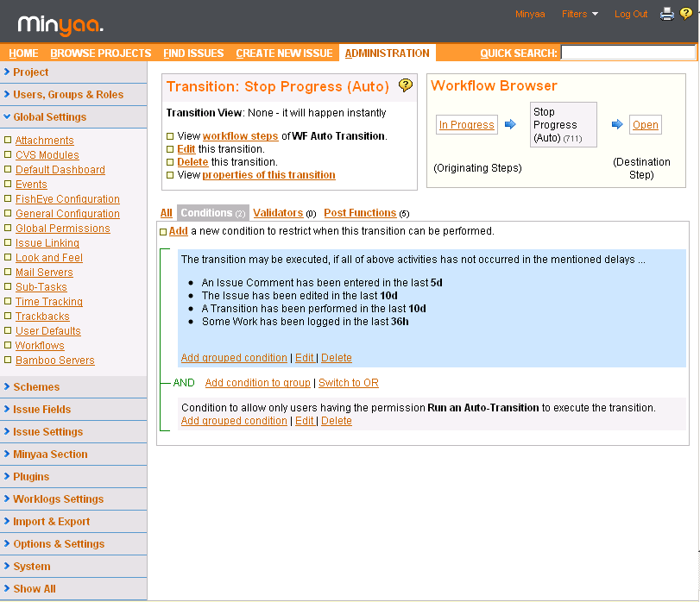Open Events settings
This screenshot has width=700, height=602.
pyautogui.click(x=31, y=185)
